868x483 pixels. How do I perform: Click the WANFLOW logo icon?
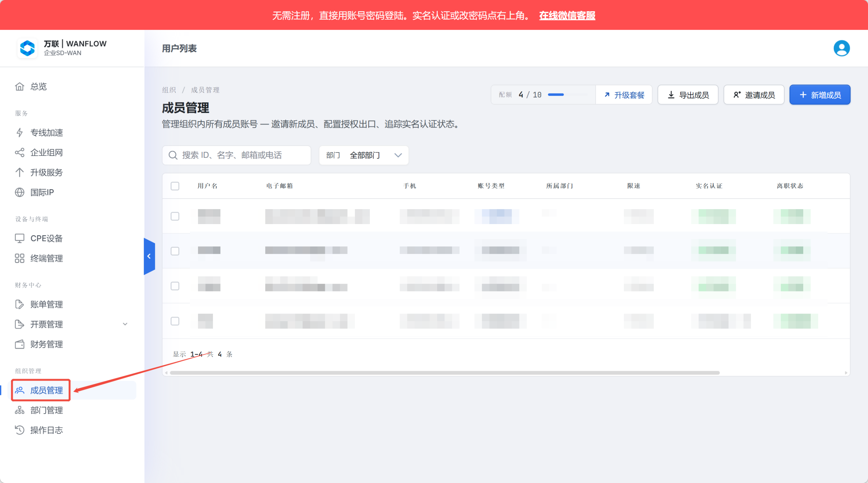click(27, 48)
